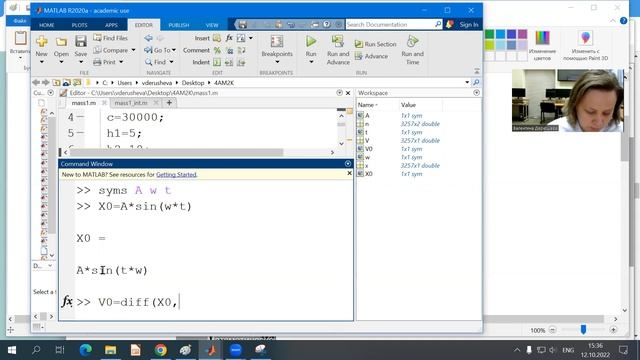Switch to the HOME ribbon tab
The width and height of the screenshot is (640, 360).
(x=47, y=25)
